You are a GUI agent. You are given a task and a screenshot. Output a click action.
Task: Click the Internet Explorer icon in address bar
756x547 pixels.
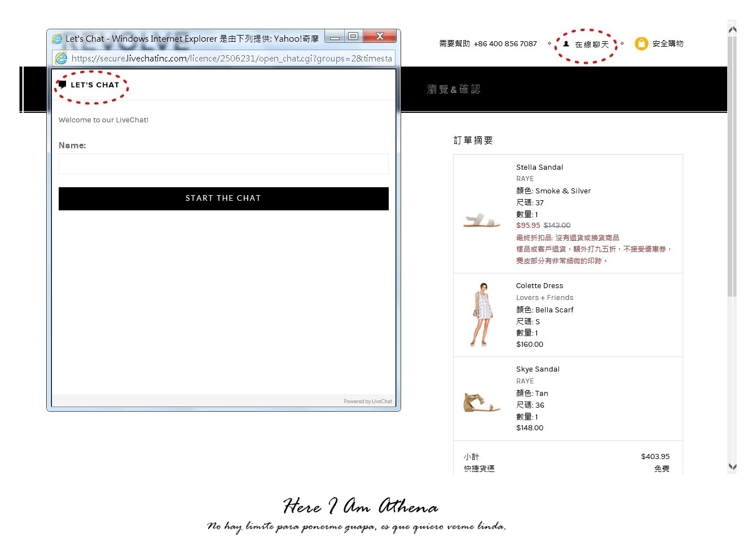tap(61, 58)
